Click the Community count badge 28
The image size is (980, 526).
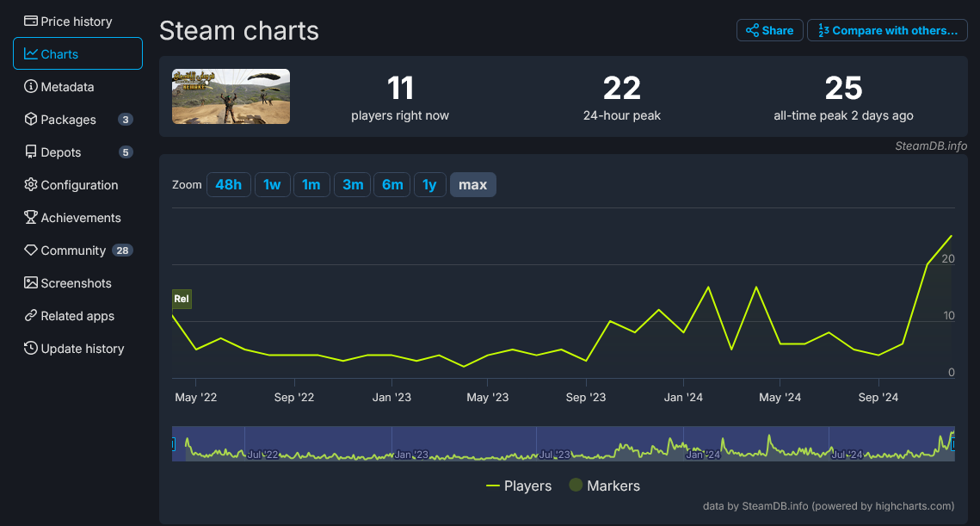coord(122,251)
